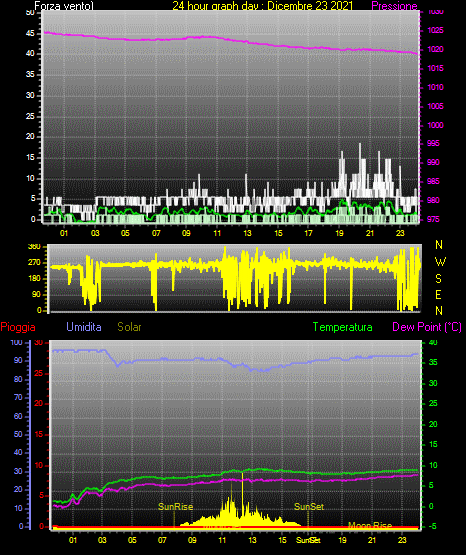Click the 1020 tick on pressure axis
The width and height of the screenshot is (466, 555).
(435, 49)
